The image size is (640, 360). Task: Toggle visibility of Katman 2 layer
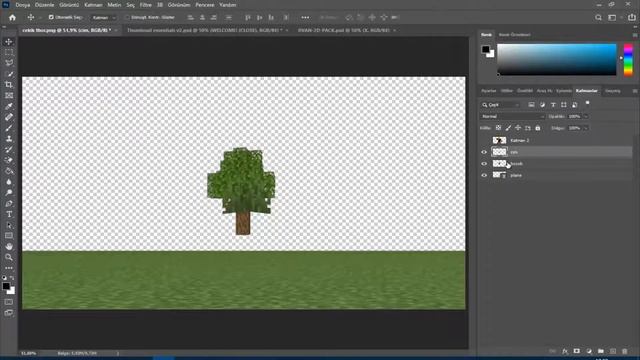[x=484, y=140]
